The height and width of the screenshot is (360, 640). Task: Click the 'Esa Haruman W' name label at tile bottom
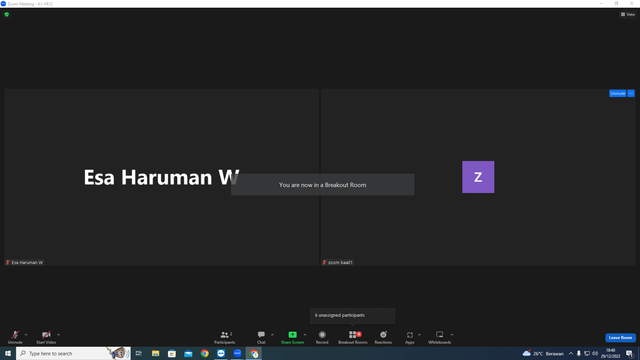tap(27, 262)
